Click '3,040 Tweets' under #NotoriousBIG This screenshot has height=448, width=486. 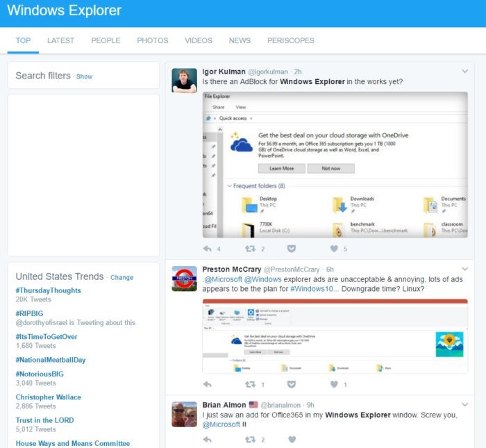pos(36,383)
